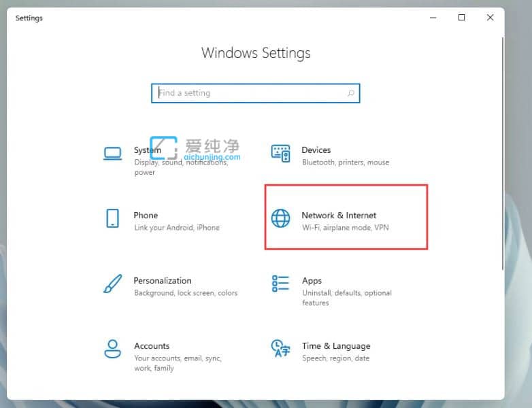
Task: Maximize the Settings window
Action: (x=461, y=18)
